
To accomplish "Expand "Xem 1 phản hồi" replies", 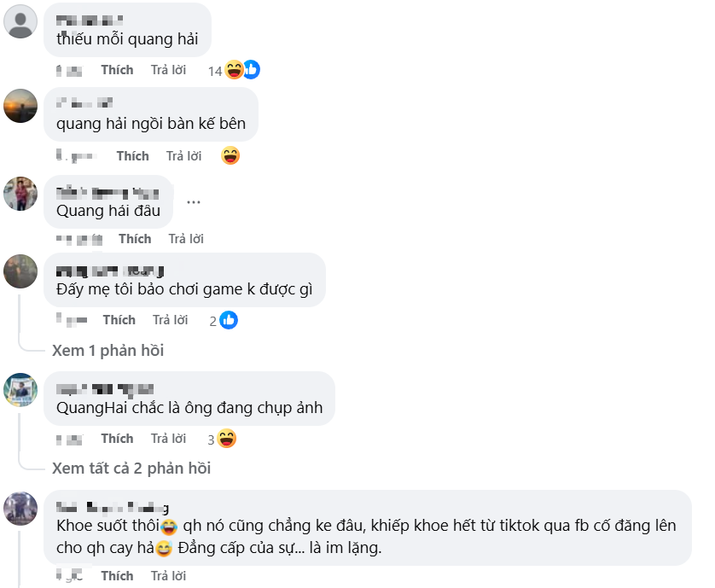I will pos(108,350).
